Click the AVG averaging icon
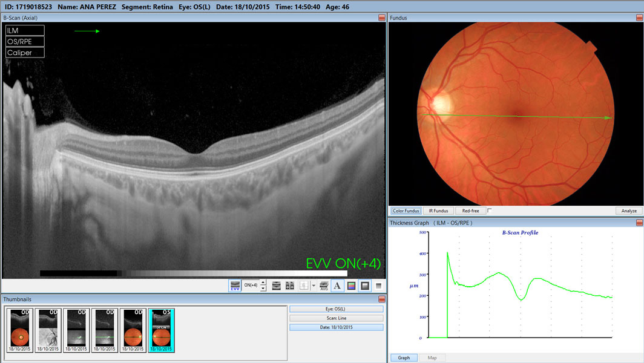Image resolution: width=644 pixels, height=363 pixels. (x=324, y=286)
